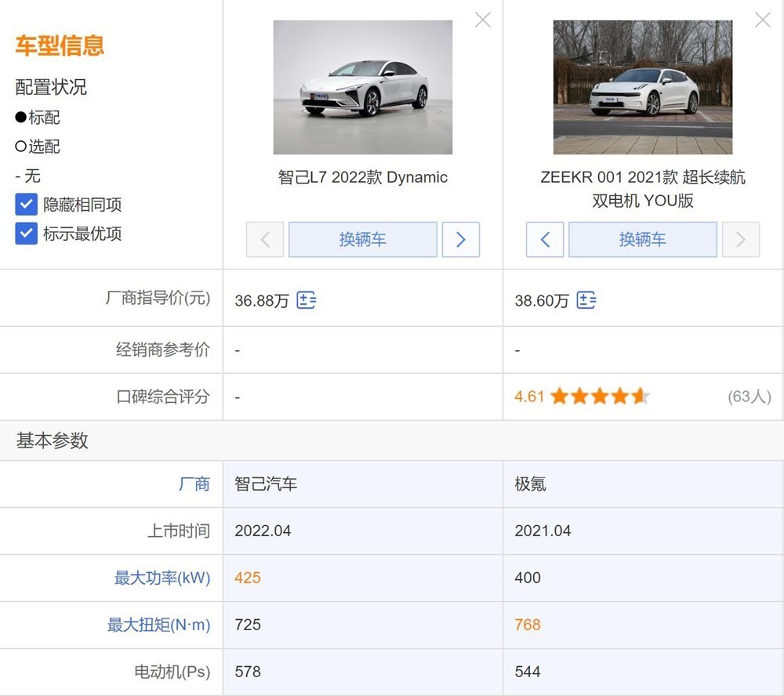Image resolution: width=784 pixels, height=696 pixels.
Task: Click the 578 motor Ps value
Action: point(248,672)
